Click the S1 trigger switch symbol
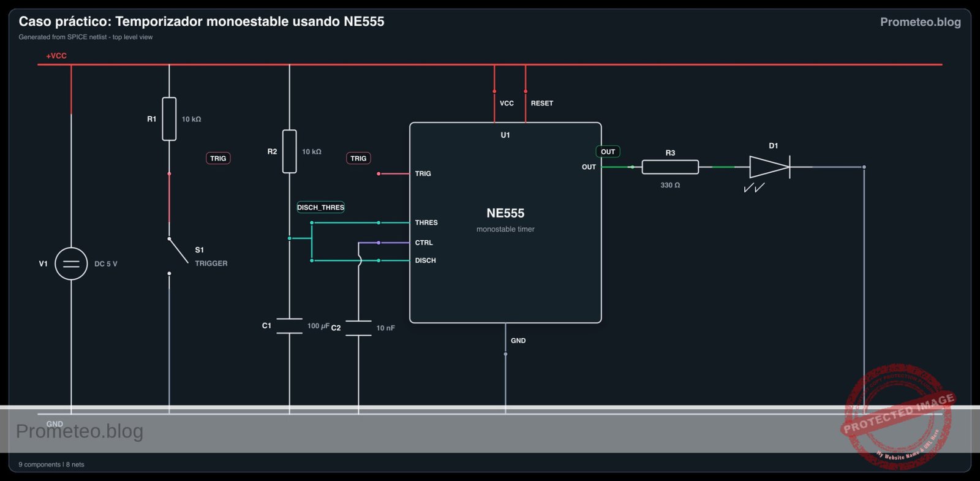The width and height of the screenshot is (980, 481). (178, 256)
